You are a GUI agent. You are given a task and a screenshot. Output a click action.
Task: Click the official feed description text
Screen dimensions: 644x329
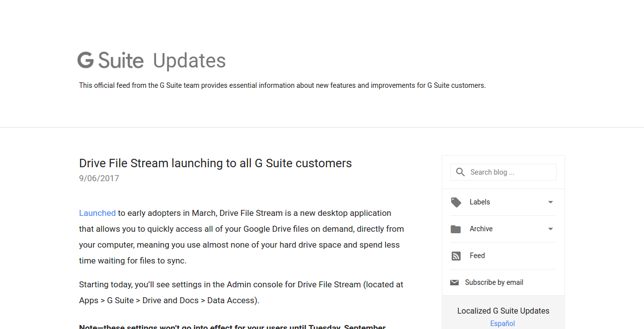coord(282,85)
